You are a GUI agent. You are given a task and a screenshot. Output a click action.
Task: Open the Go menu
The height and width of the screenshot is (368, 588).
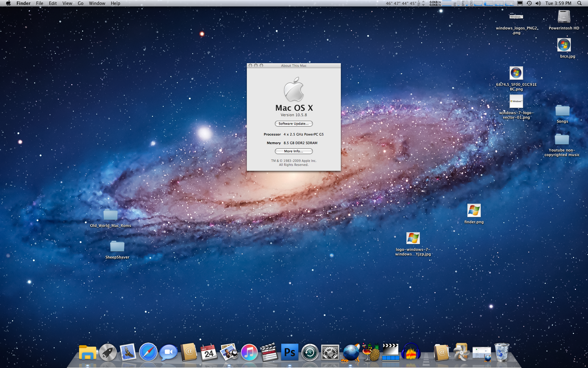click(81, 3)
